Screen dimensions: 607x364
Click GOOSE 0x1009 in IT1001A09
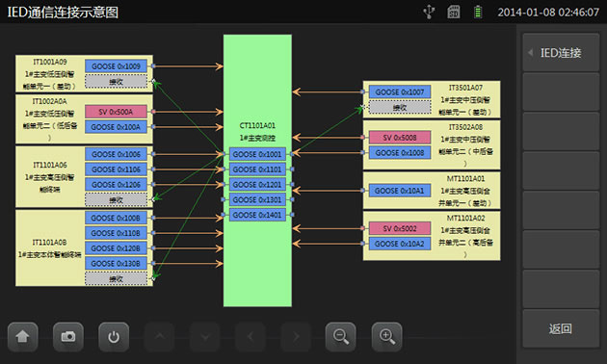[x=116, y=66]
